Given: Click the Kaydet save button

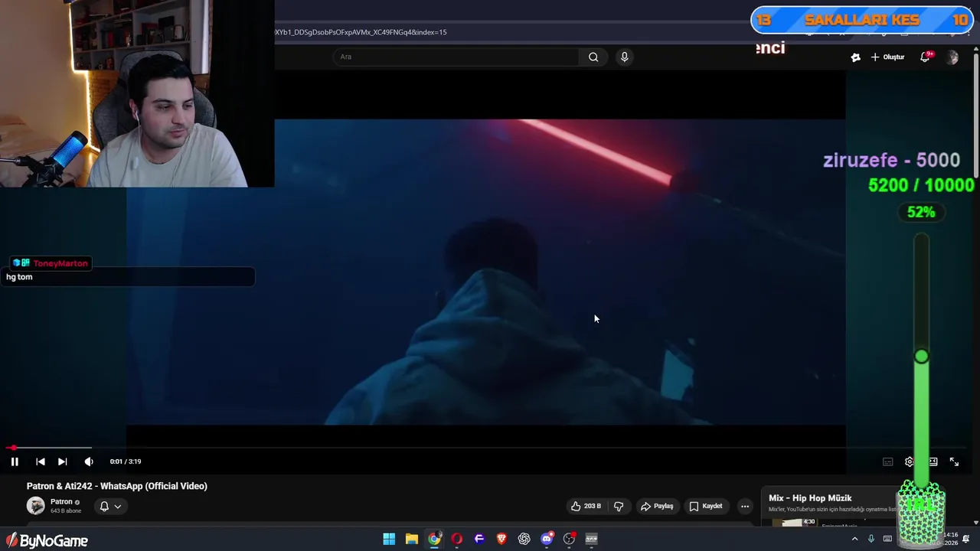Looking at the screenshot, I should click(x=705, y=506).
